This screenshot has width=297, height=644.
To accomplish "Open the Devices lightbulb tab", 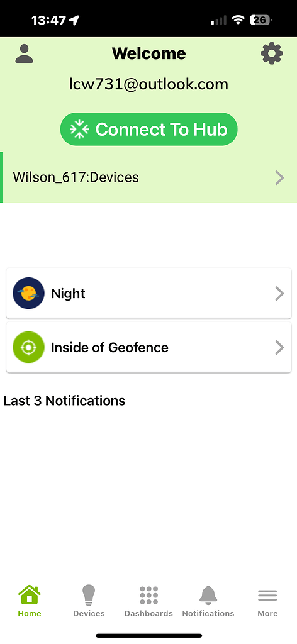I will coord(89,601).
